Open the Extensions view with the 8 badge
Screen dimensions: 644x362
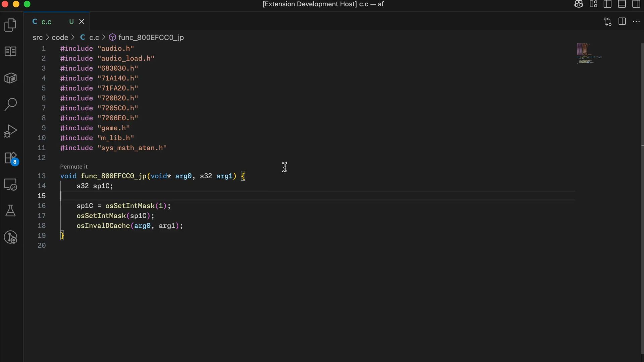tap(10, 158)
